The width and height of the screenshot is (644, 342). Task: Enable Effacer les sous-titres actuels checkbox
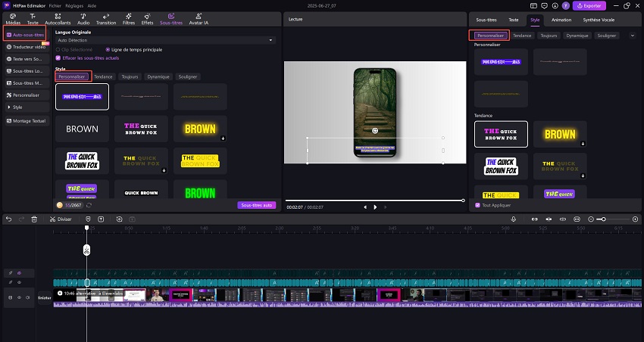(x=58, y=58)
